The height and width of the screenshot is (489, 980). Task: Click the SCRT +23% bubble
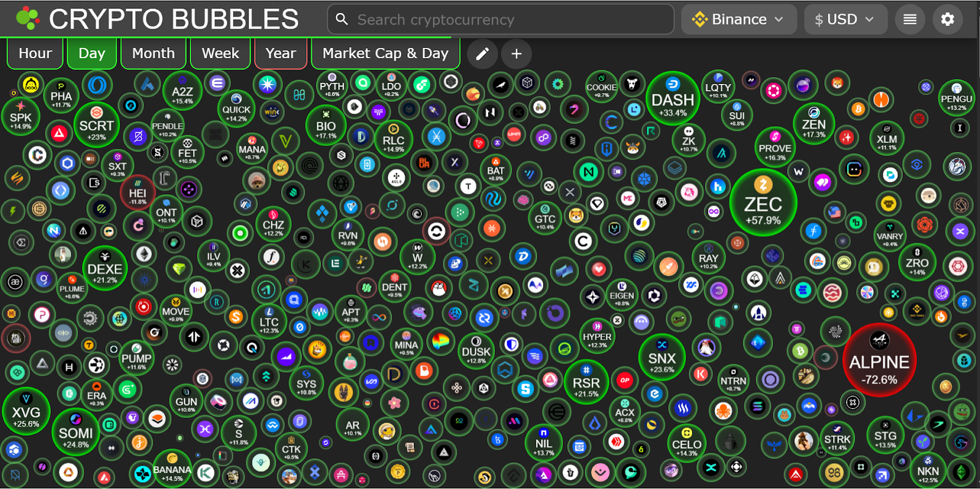coord(96,125)
